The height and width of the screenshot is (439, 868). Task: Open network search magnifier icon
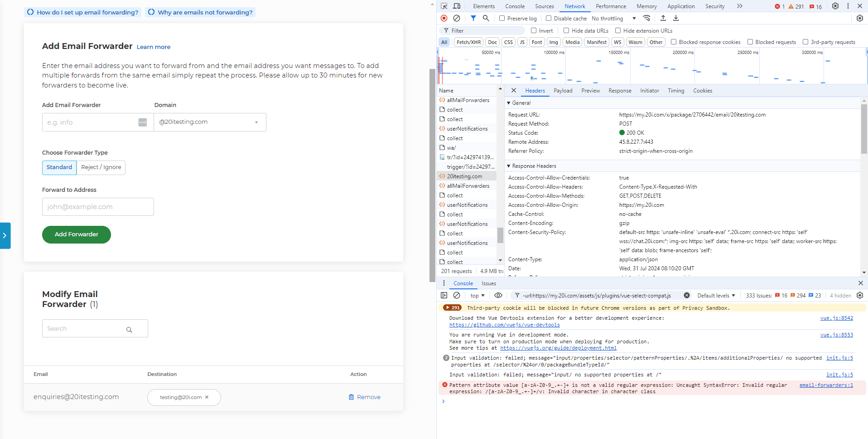[486, 18]
